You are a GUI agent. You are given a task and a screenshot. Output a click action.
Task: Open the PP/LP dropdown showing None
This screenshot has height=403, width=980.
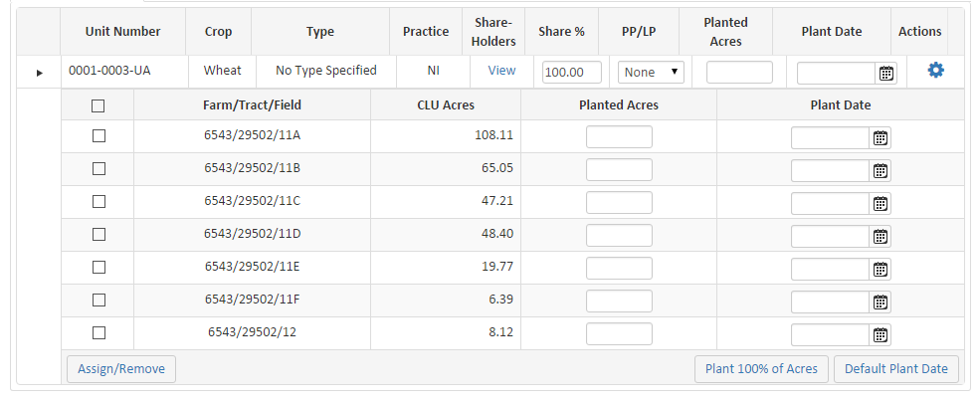click(651, 72)
